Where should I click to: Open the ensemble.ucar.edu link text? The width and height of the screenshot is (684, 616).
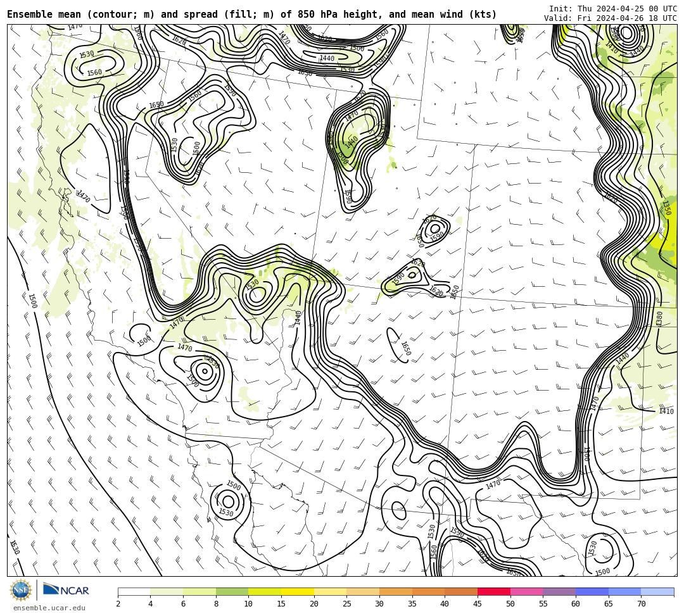(x=49, y=608)
